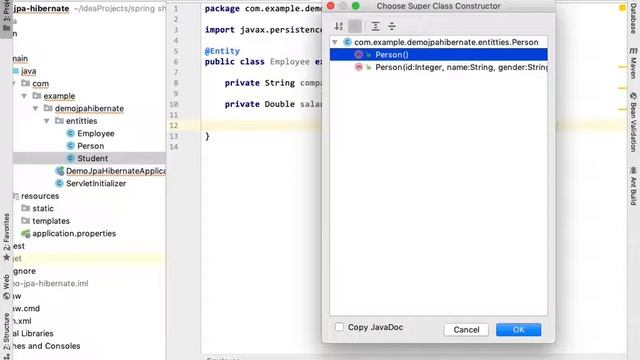This screenshot has width=640, height=360.
Task: Select the resources folder
Action: (40, 196)
